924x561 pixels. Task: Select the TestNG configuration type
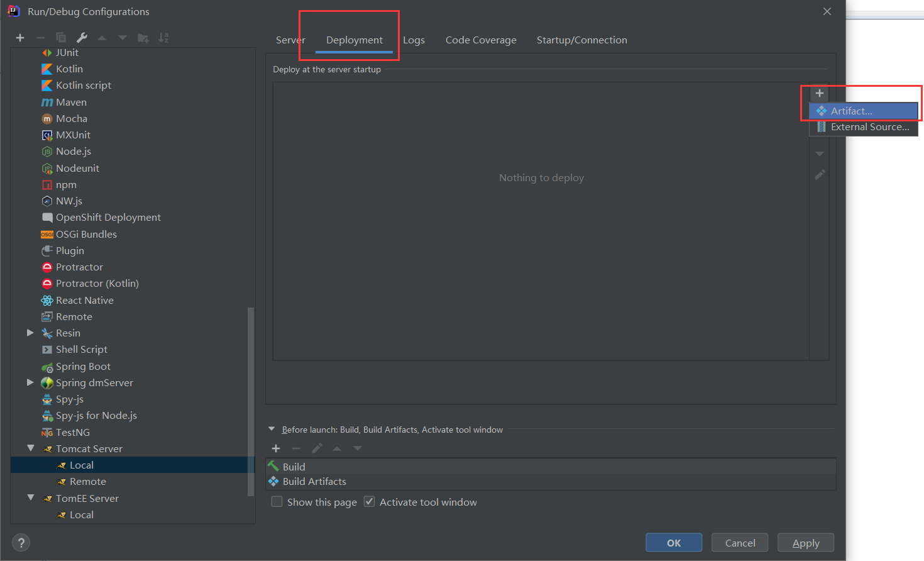pyautogui.click(x=72, y=432)
